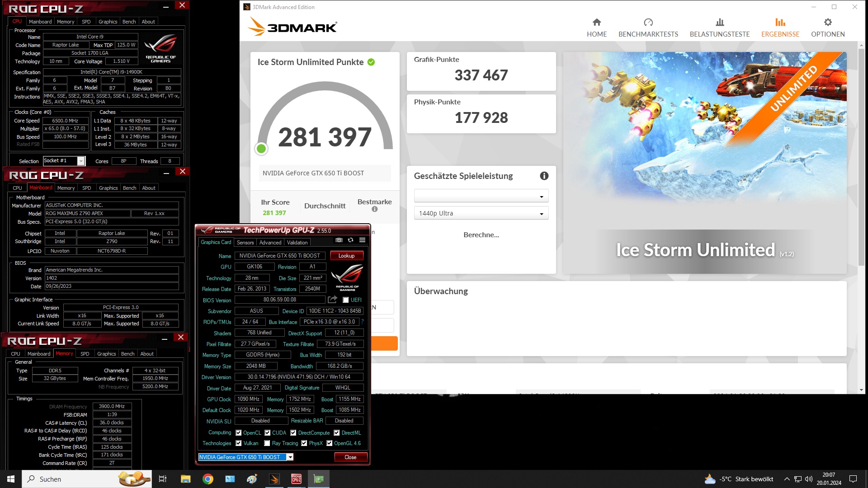
Task: Click the Close button in GPU-Z
Action: point(350,457)
